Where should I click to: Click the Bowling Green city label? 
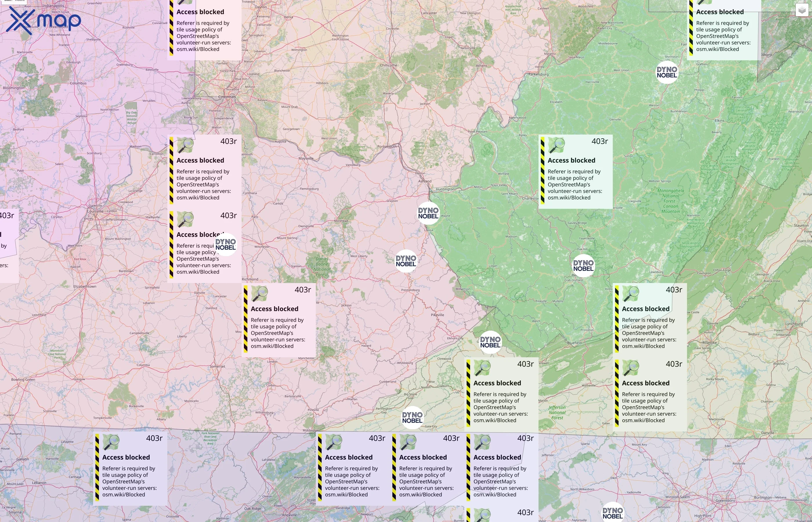coord(23,379)
